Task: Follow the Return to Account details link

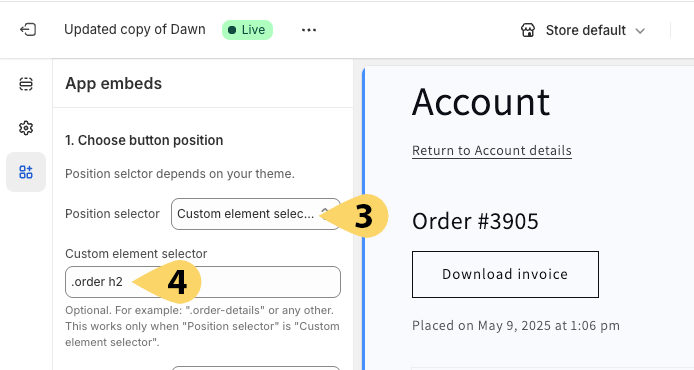Action: (492, 151)
